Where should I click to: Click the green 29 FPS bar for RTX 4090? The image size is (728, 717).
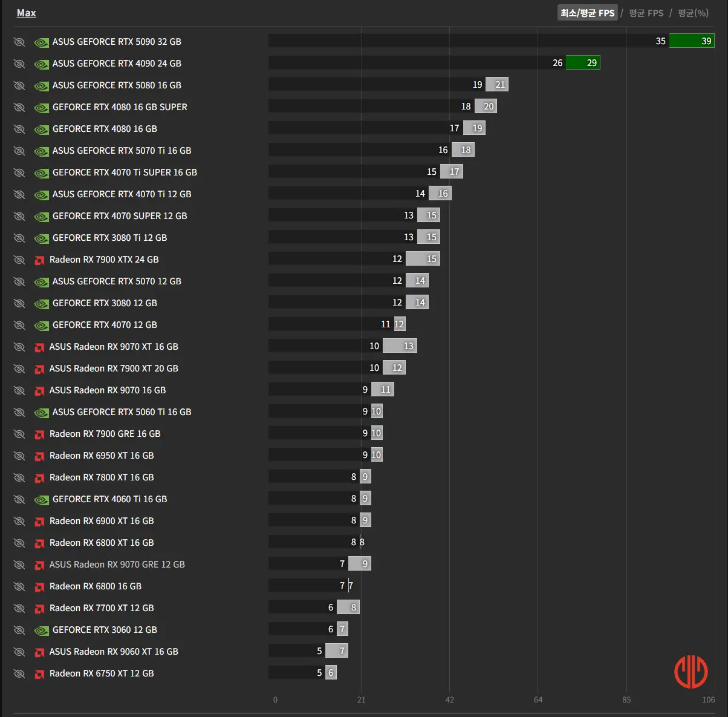click(x=583, y=63)
